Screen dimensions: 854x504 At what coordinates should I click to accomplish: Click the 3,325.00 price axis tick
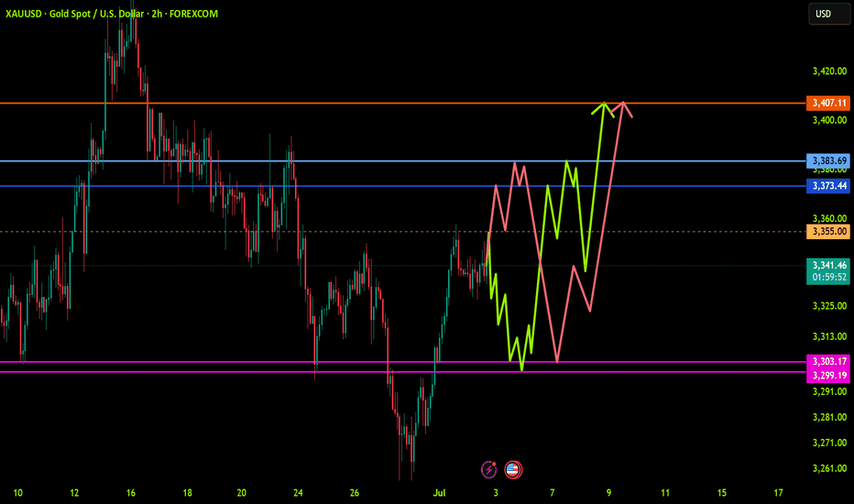pos(829,306)
